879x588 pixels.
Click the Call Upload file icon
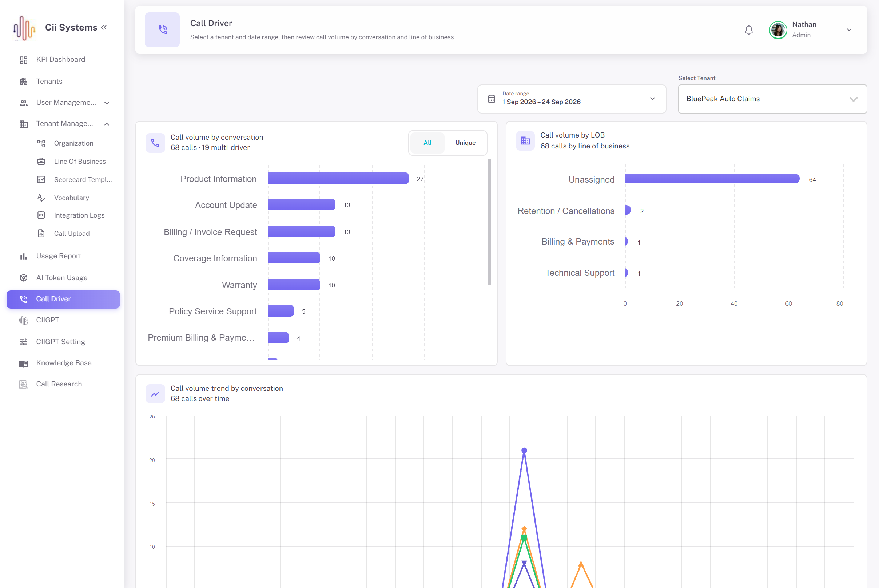pos(41,233)
